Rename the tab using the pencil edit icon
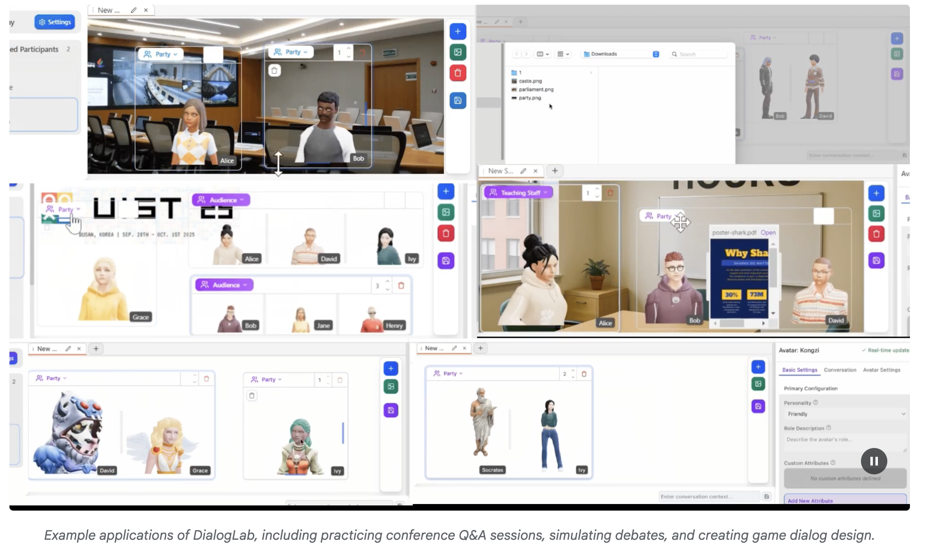This screenshot has width=925, height=560. (133, 10)
